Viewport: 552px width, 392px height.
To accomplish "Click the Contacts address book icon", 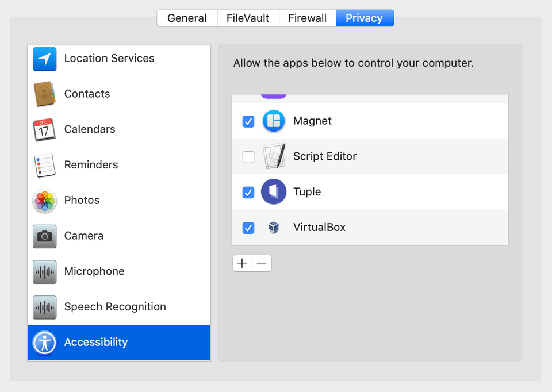I will (x=44, y=94).
